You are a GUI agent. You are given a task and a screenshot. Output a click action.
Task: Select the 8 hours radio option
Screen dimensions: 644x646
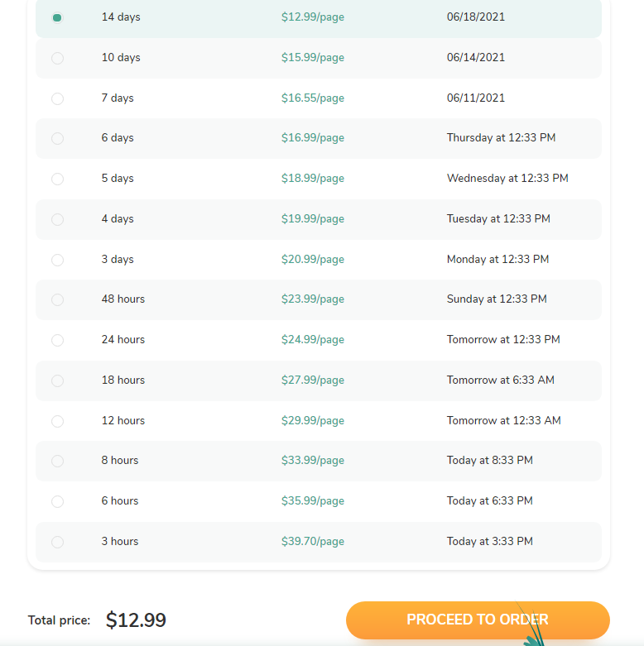coord(57,461)
